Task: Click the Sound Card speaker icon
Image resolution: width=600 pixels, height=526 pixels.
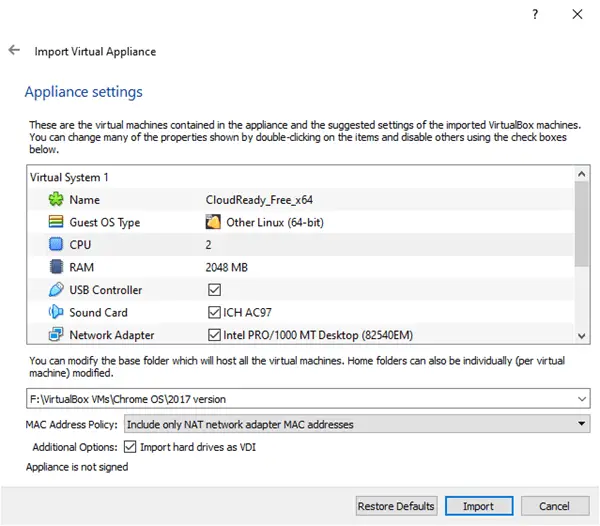Action: point(56,312)
